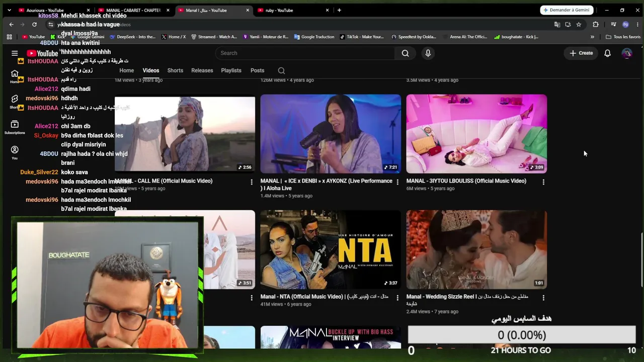Play the CALL ME video thumbnail

185,134
